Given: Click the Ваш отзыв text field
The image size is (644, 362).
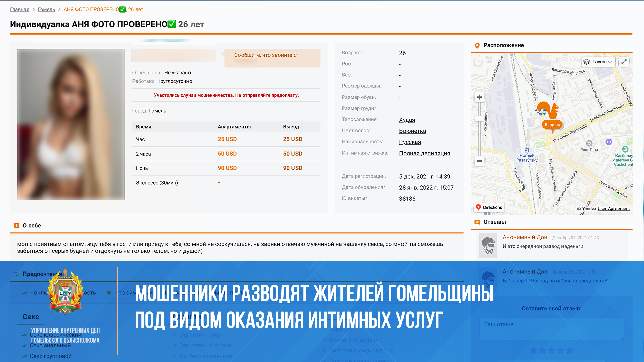Looking at the screenshot, I should [x=551, y=328].
